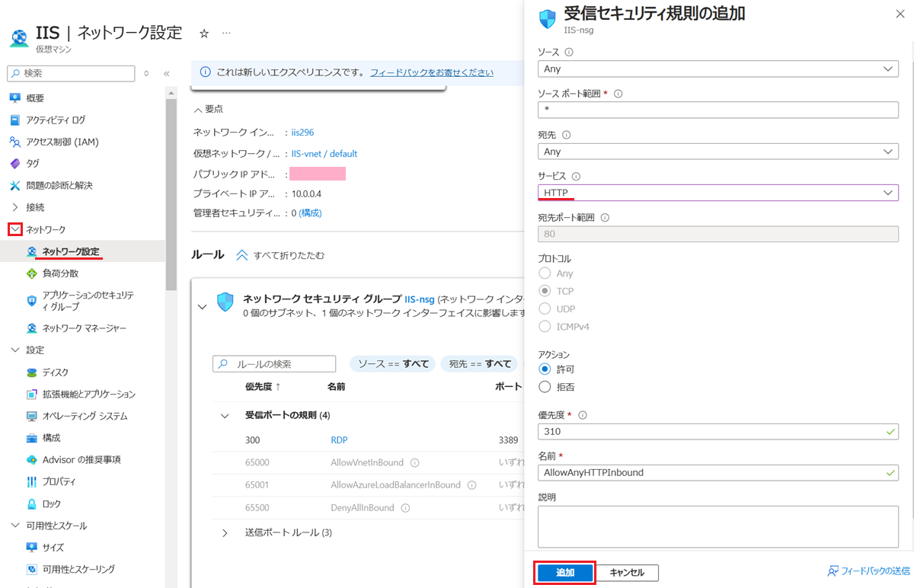Click the ソース == すべて filter pill

pos(392,364)
